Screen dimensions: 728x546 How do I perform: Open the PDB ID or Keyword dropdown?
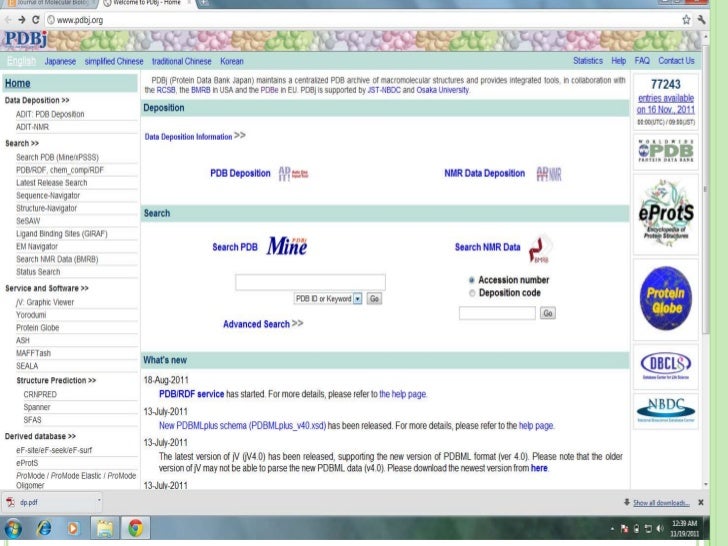(328, 299)
